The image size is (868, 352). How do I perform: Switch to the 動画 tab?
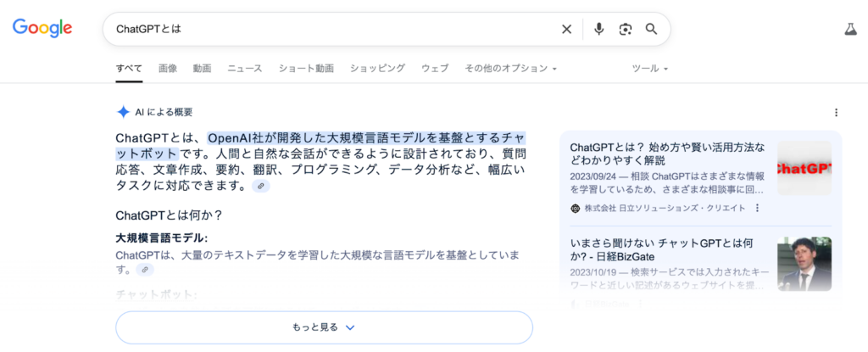pos(202,68)
